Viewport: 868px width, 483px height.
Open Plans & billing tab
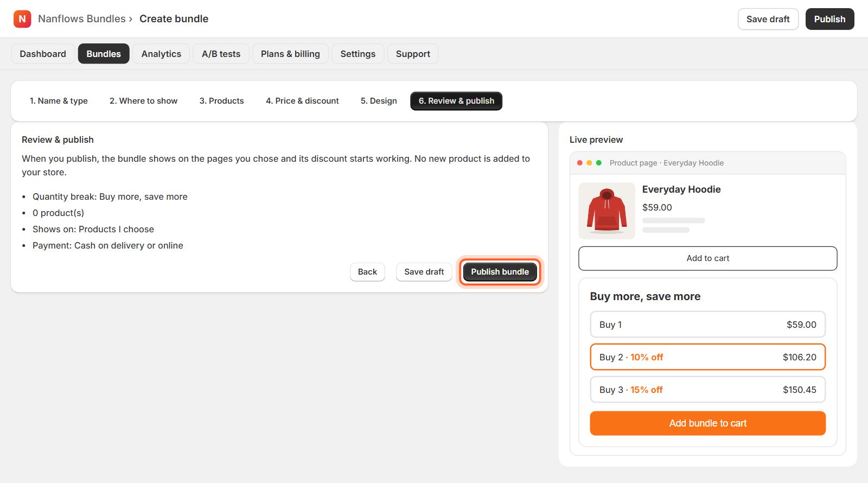(x=290, y=54)
